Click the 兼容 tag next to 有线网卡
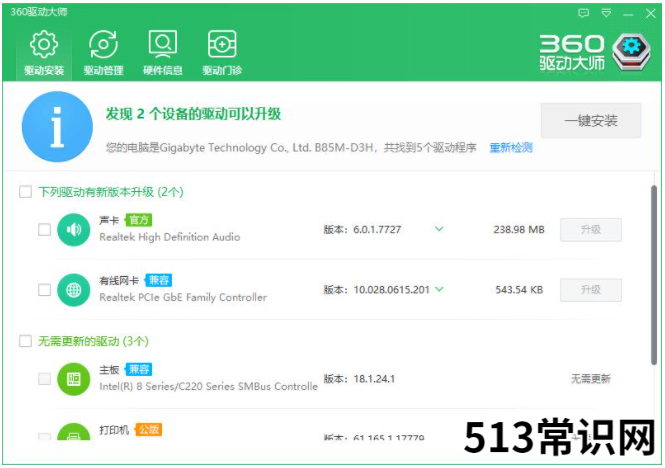The image size is (665, 468). click(159, 280)
